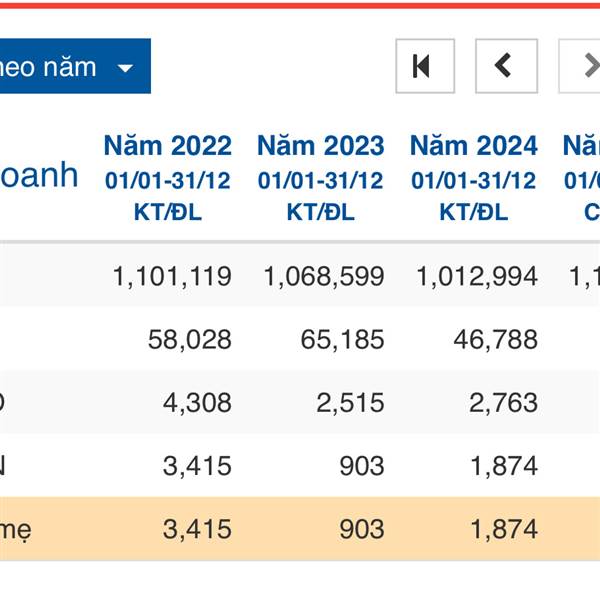This screenshot has height=600, width=600.
Task: Click 2024 value 1,012,994
Action: coord(477,276)
